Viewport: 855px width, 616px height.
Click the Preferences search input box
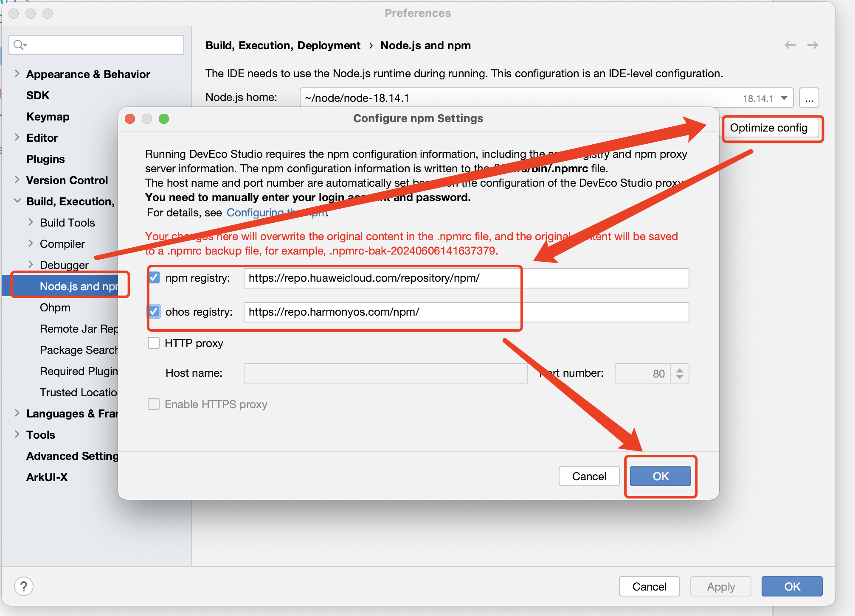(x=96, y=45)
